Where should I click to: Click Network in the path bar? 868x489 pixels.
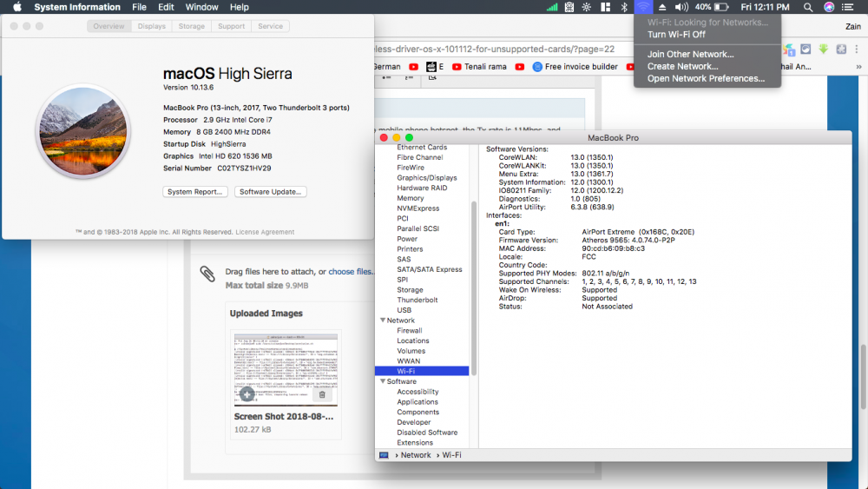click(416, 455)
